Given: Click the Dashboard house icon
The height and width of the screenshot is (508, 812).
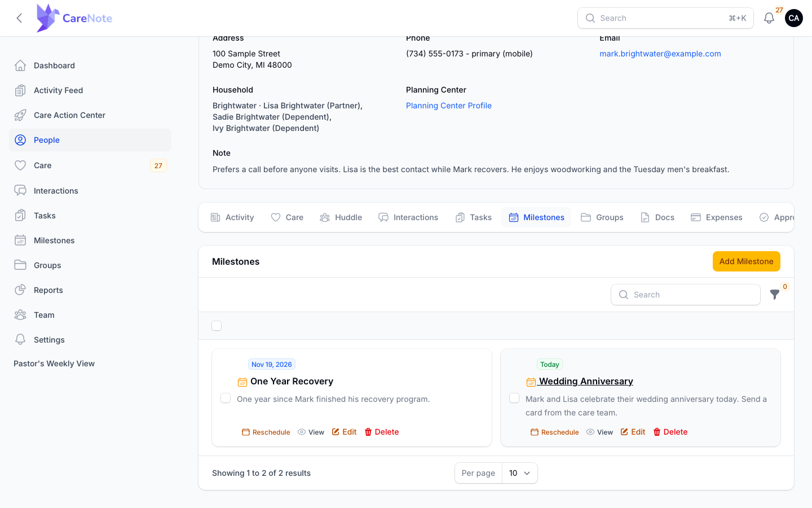Looking at the screenshot, I should click(20, 65).
